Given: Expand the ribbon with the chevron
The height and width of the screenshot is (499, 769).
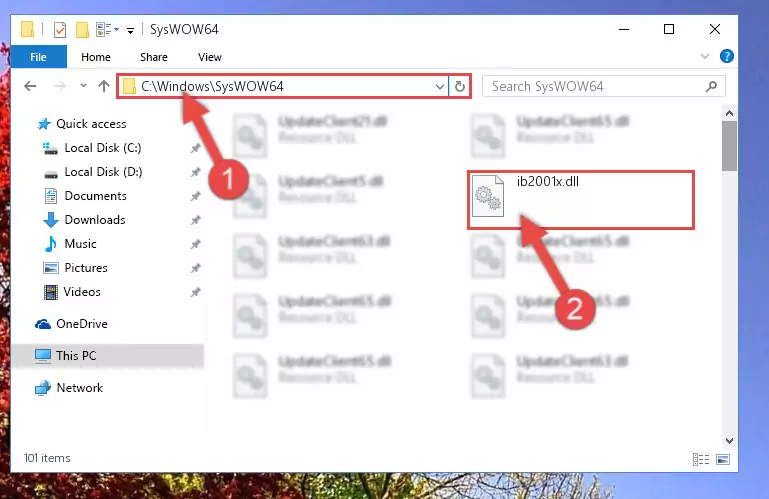Looking at the screenshot, I should 705,56.
